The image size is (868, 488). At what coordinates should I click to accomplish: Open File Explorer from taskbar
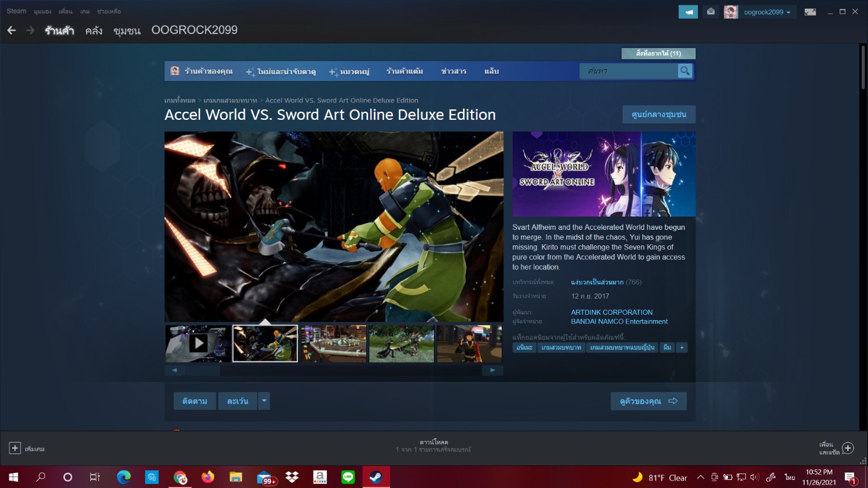coord(236,477)
